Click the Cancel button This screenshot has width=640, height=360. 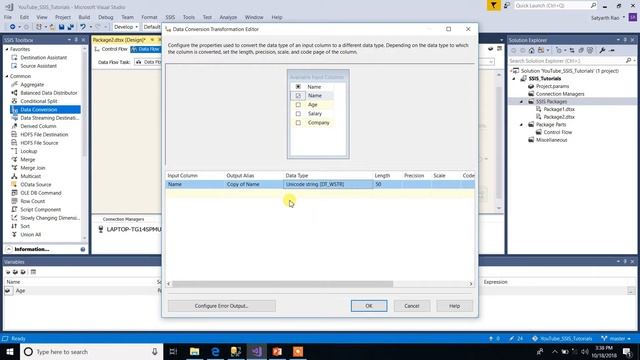412,306
